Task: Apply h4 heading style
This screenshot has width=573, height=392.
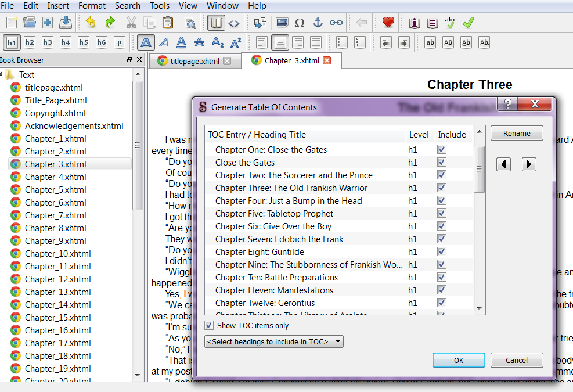Action: (x=66, y=42)
